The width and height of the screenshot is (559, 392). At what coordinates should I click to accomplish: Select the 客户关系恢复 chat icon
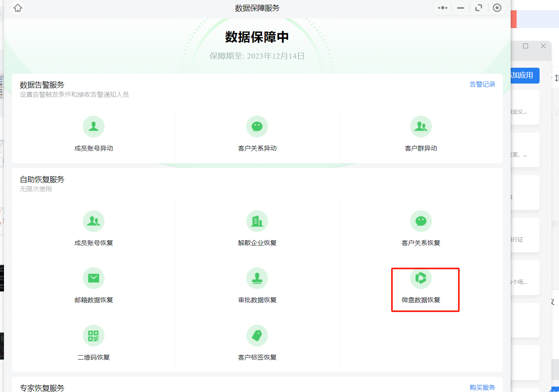coord(421,221)
